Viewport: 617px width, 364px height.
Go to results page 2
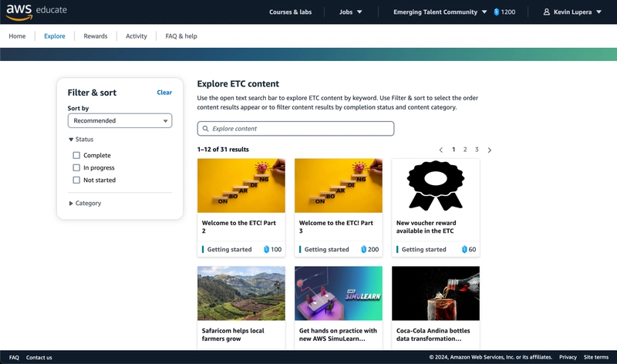[x=465, y=150]
